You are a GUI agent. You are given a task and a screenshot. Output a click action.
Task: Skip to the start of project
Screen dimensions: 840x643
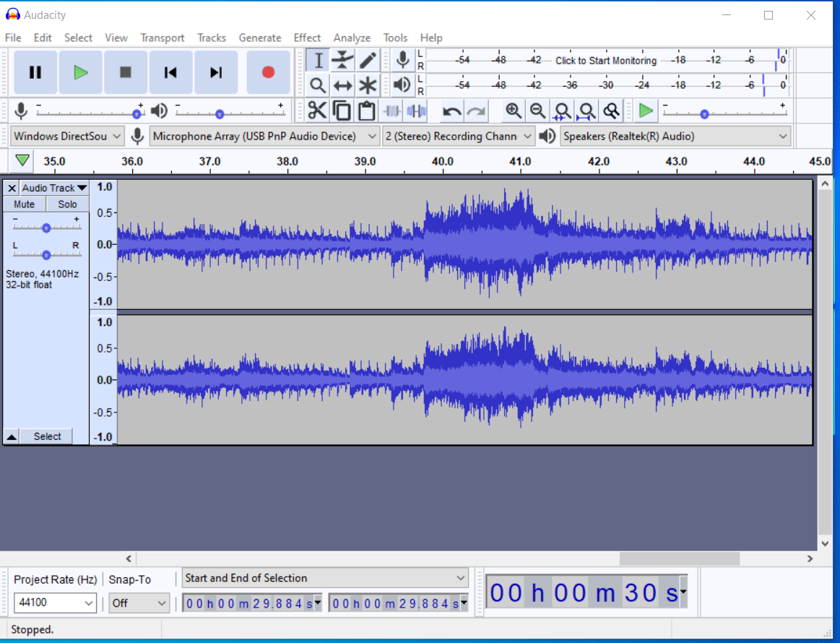click(170, 72)
